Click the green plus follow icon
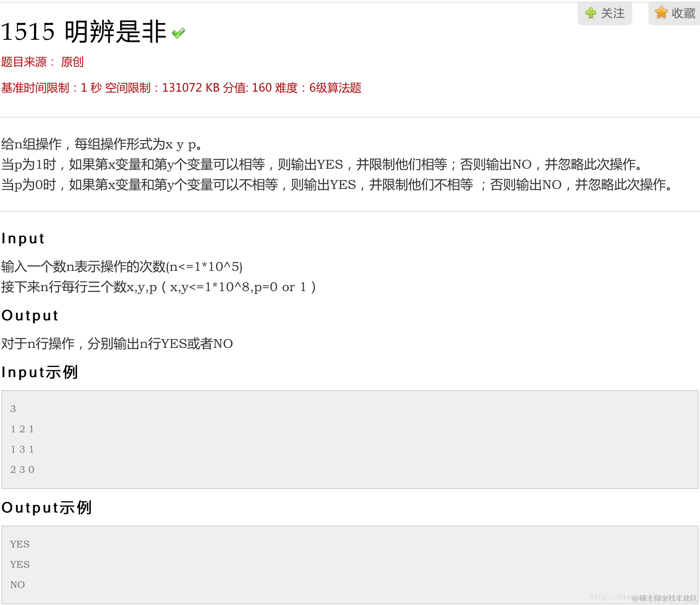This screenshot has height=605, width=700. [591, 13]
